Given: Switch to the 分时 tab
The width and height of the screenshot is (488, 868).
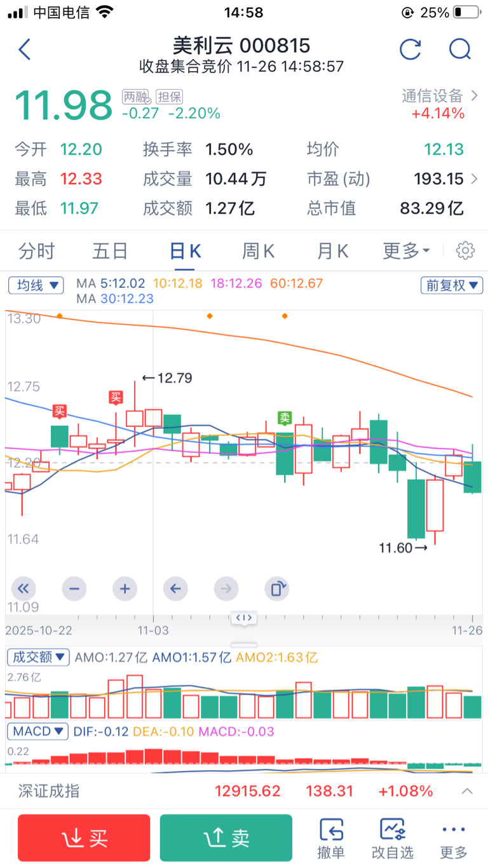Looking at the screenshot, I should [x=36, y=252].
